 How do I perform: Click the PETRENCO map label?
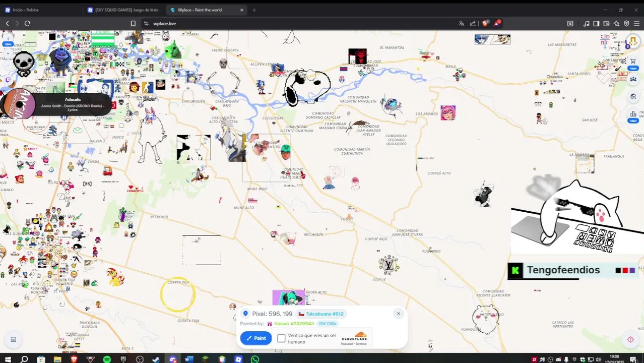click(159, 217)
